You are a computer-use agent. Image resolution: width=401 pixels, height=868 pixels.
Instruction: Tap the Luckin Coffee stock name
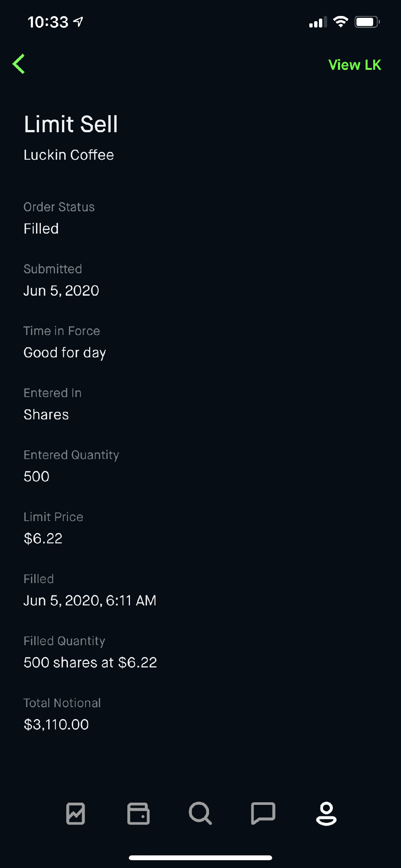point(69,155)
